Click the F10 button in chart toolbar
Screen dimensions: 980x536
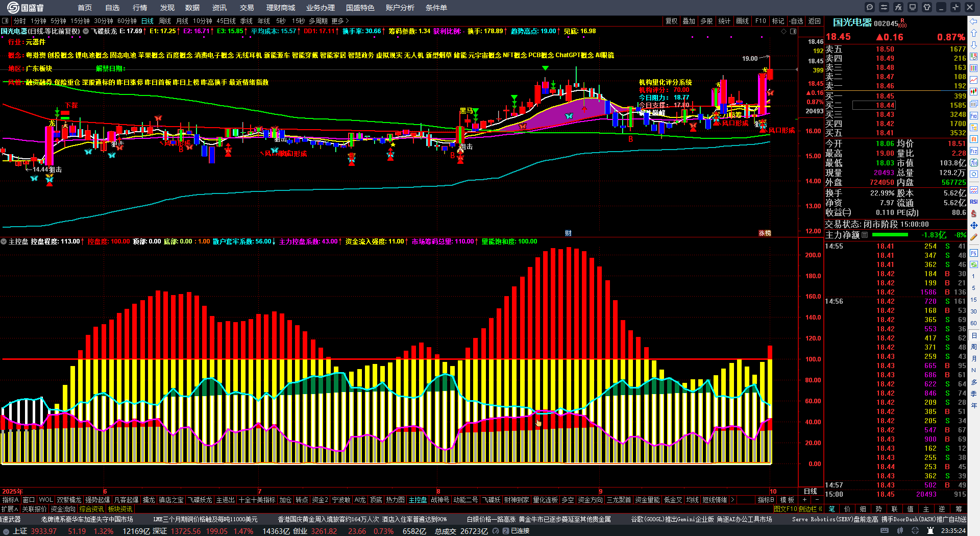coord(761,21)
